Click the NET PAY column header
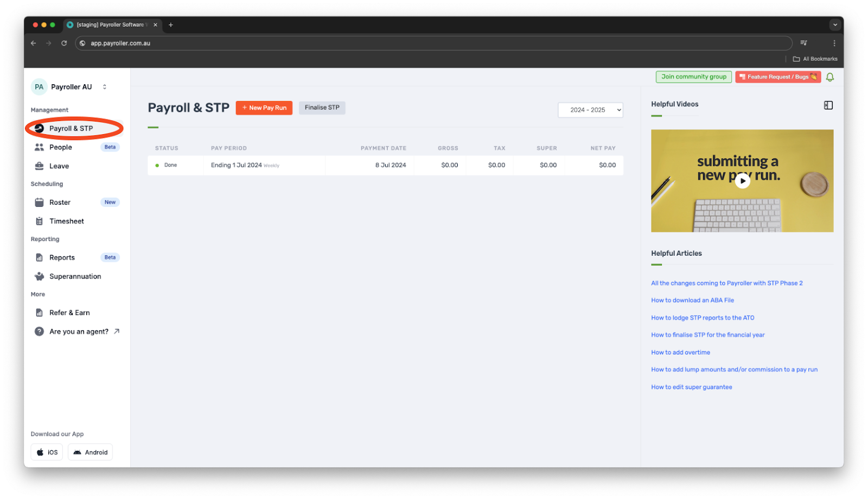Image resolution: width=868 pixels, height=499 pixels. click(603, 148)
